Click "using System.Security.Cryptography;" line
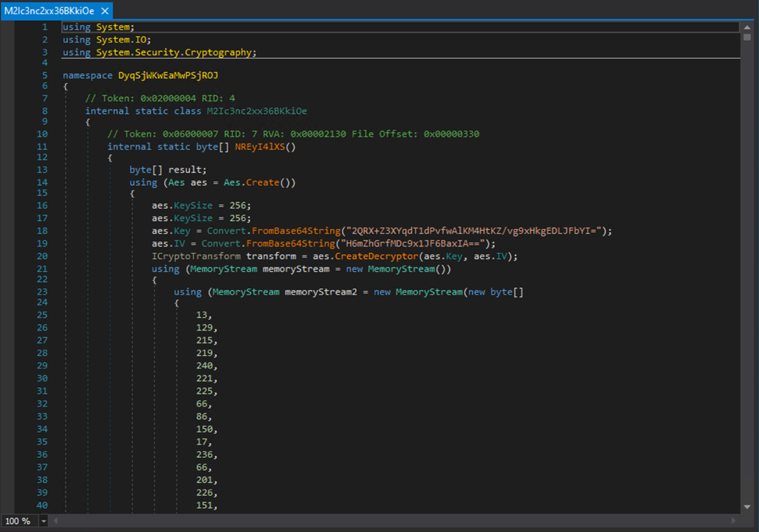 click(159, 53)
